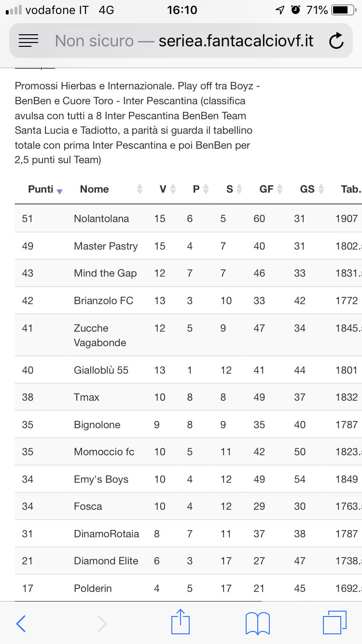Sort by S column arrows

(x=234, y=189)
